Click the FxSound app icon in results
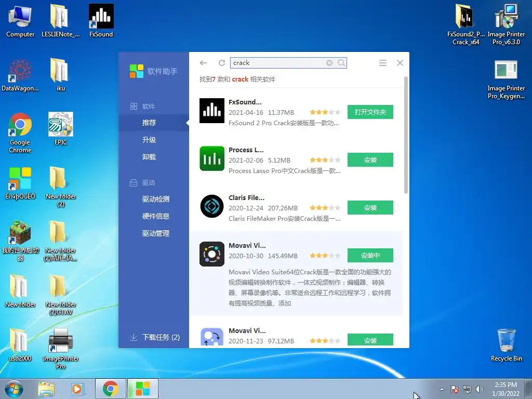Viewport: 532px width, 399px height. pos(212,111)
